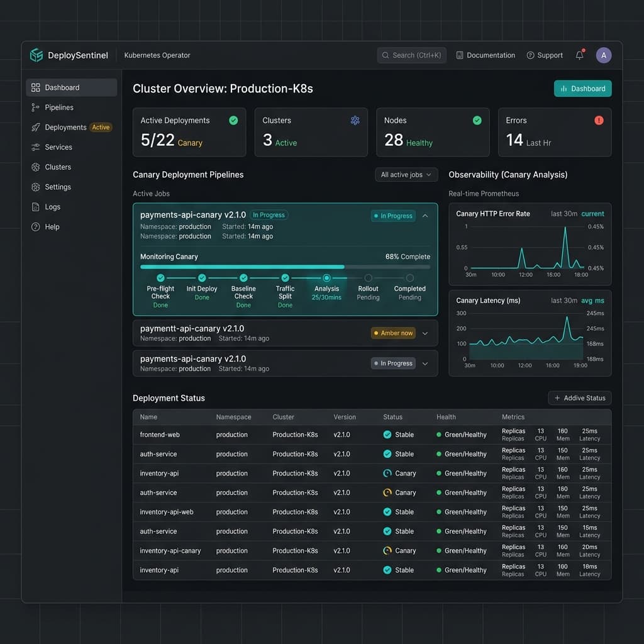The height and width of the screenshot is (644, 644).
Task: Click the Deployments rocket icon
Action: (36, 127)
